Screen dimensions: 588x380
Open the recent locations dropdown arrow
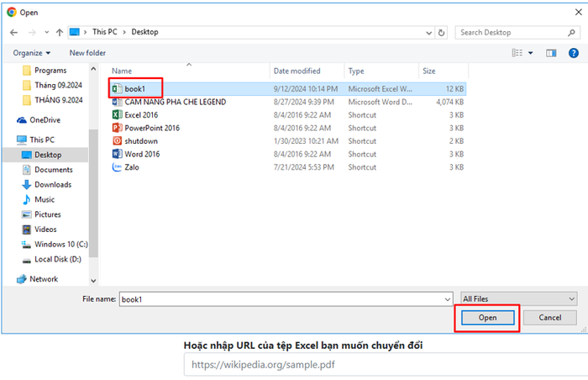click(x=46, y=32)
